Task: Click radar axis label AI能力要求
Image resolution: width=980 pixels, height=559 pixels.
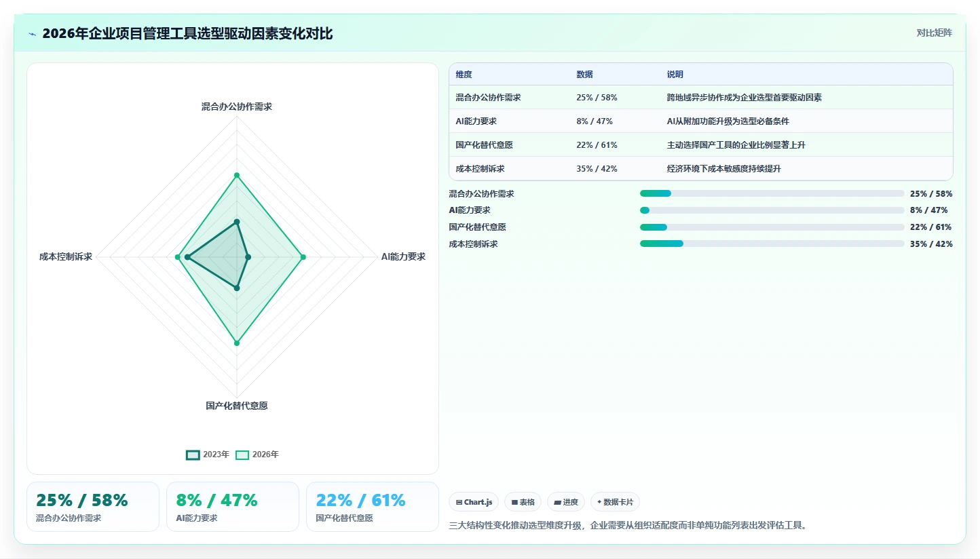Action: point(403,256)
